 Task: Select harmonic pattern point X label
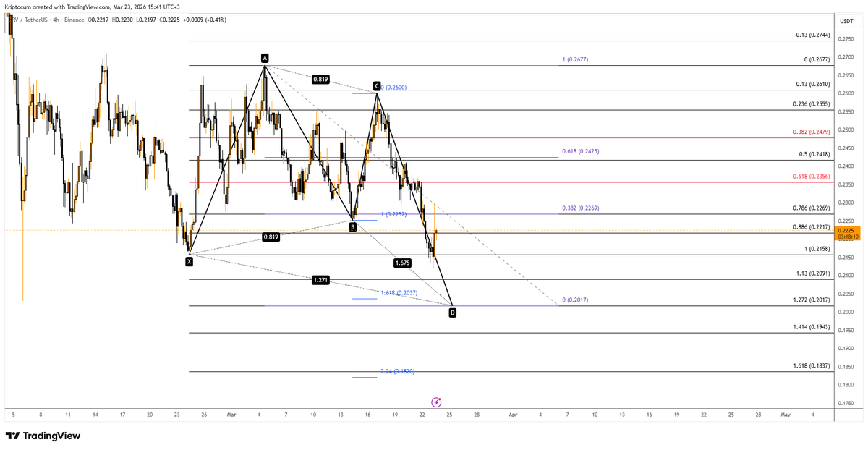click(189, 262)
